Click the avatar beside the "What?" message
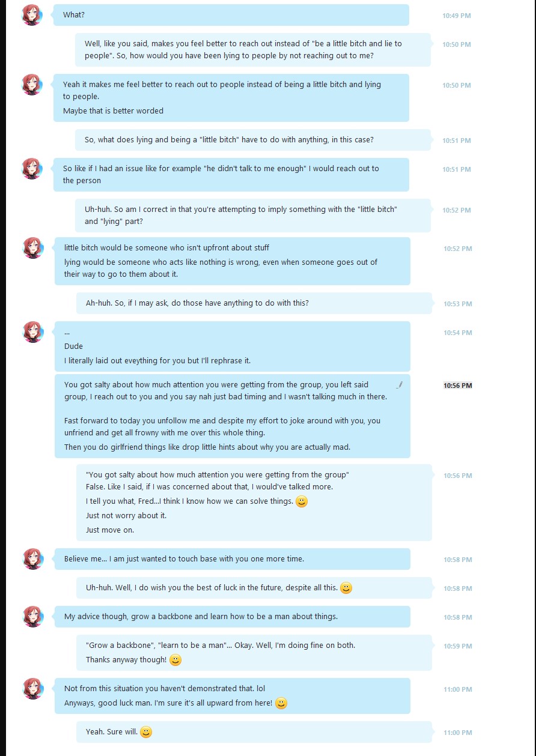 click(x=32, y=14)
